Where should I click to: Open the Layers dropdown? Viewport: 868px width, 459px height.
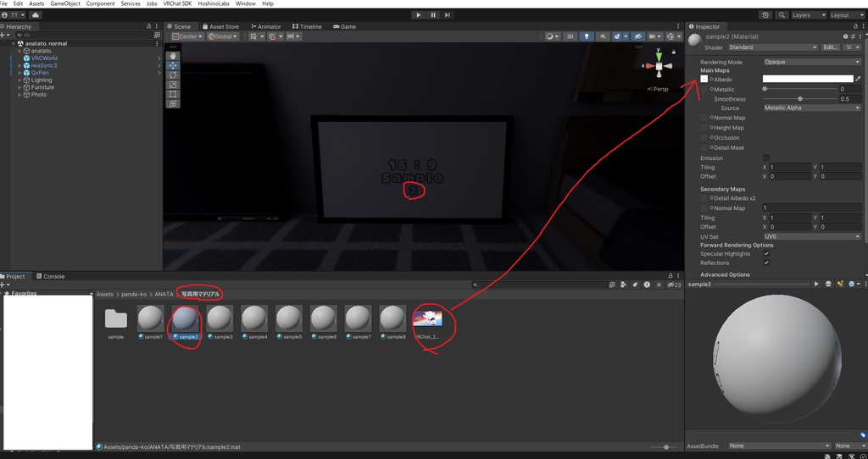click(x=808, y=15)
